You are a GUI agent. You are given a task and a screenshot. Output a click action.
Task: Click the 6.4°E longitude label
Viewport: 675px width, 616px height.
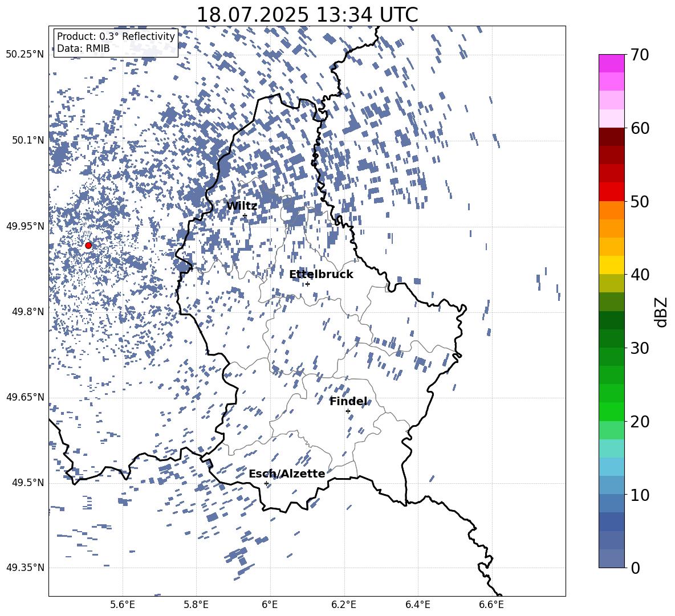417,605
